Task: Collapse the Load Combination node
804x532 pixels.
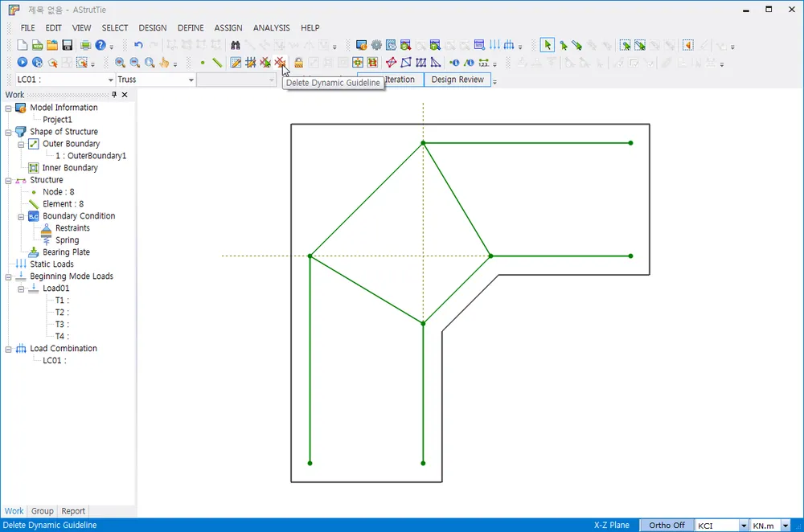Action: pos(8,349)
